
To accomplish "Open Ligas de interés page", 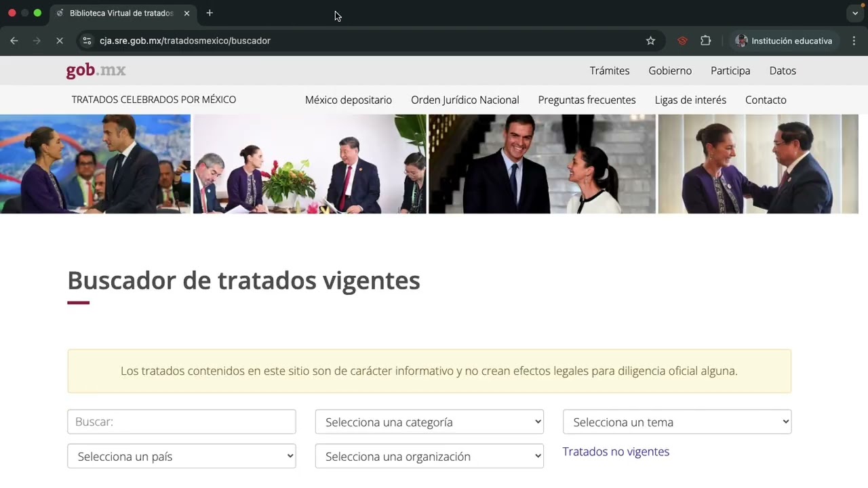I will coord(690,100).
